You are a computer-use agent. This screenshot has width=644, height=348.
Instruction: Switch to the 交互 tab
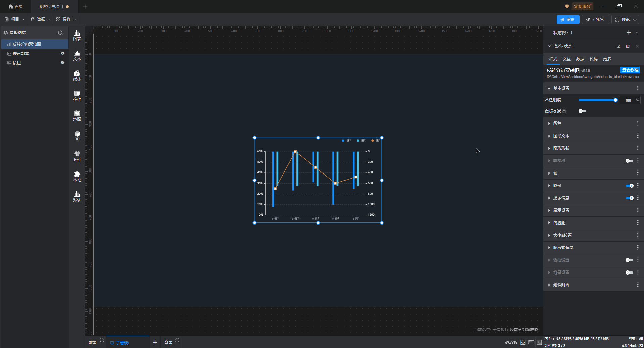566,59
